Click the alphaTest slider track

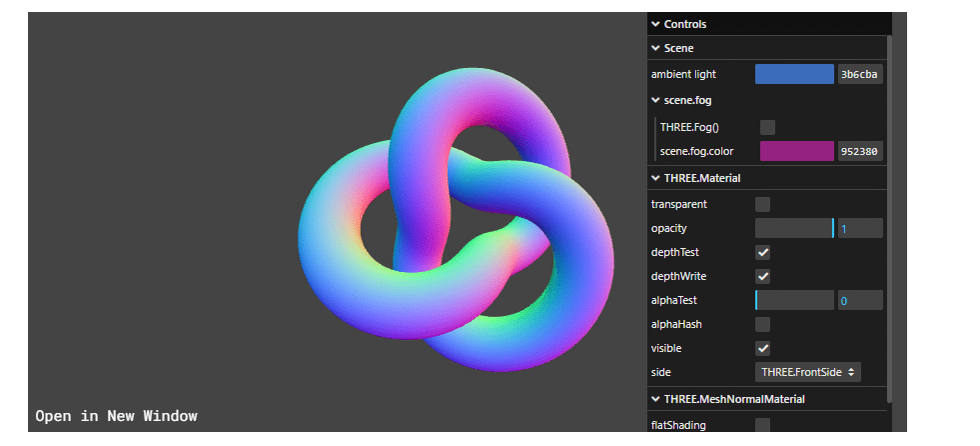click(x=794, y=300)
